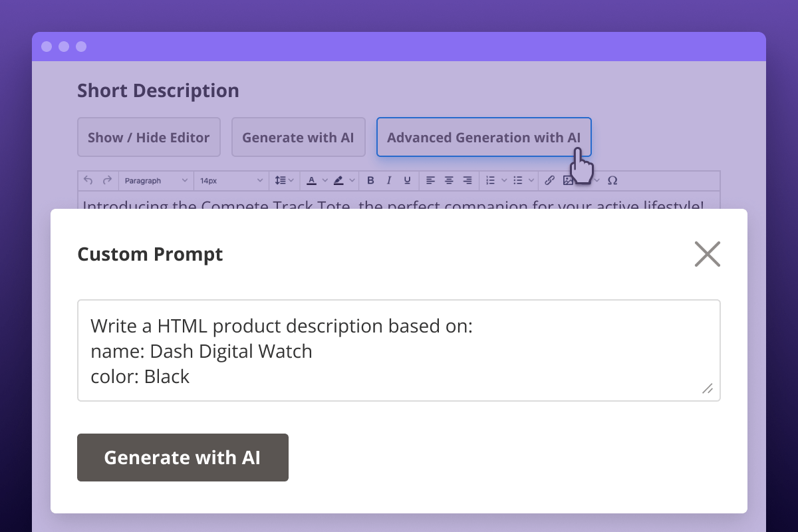The image size is (798, 532).
Task: Toggle underline formatting
Action: pos(407,180)
